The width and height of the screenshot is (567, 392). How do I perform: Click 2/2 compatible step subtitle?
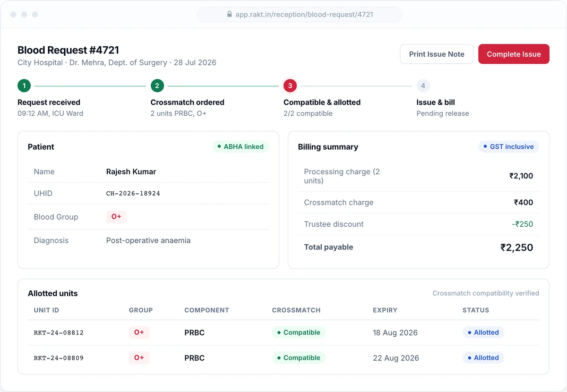(308, 113)
